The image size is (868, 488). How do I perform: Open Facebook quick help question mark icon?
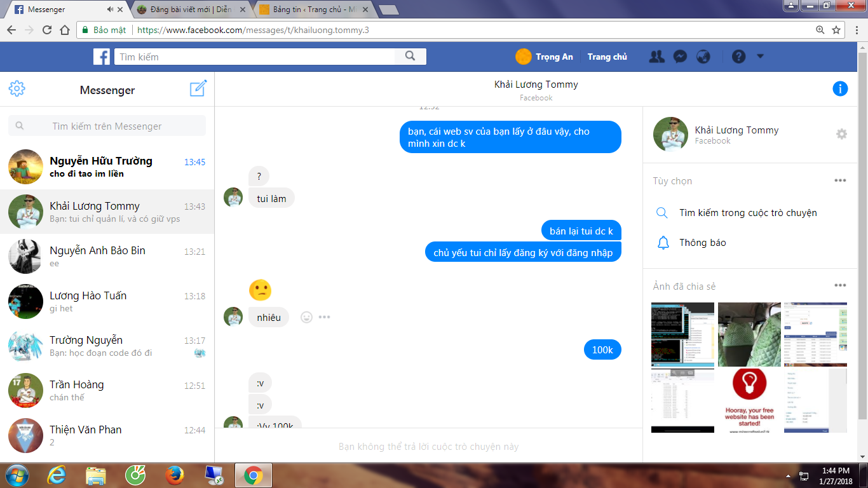tap(738, 57)
